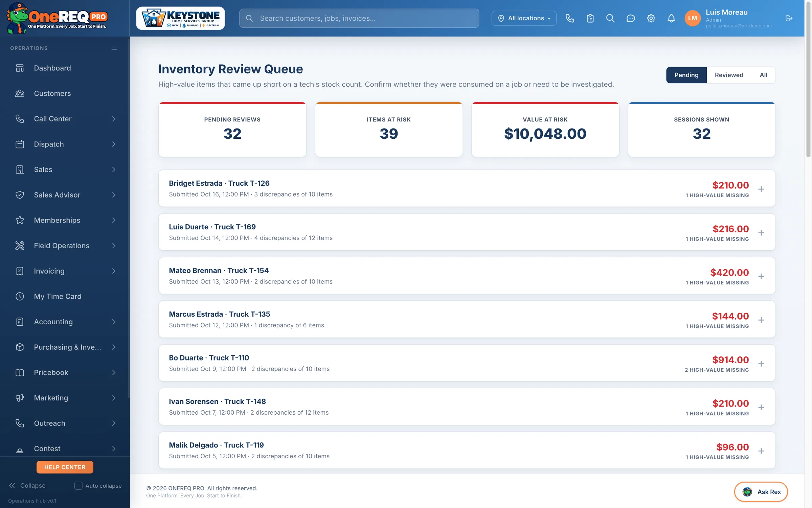
Task: Expand Bo Duarte Truck T-110 row
Action: (x=761, y=364)
